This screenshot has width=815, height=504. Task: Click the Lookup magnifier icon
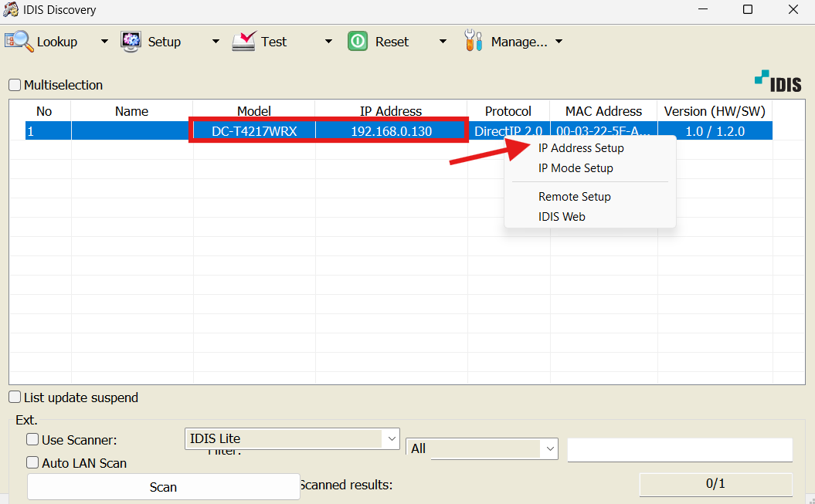(x=19, y=41)
